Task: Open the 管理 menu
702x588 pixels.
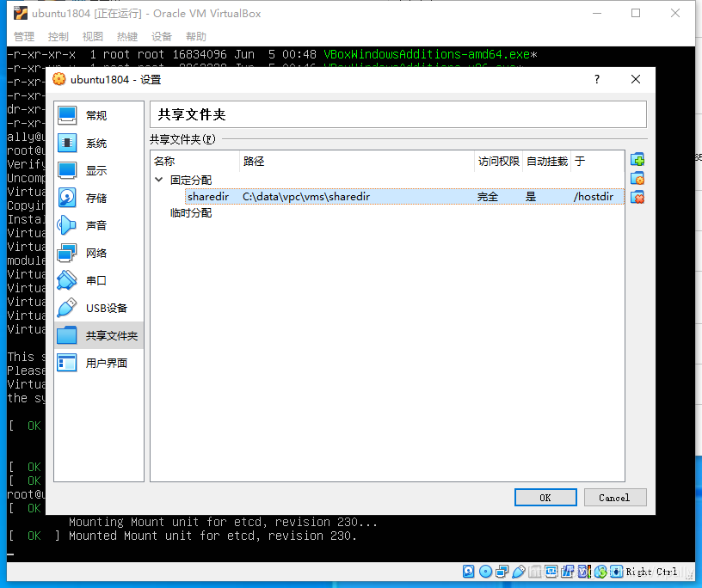Action: [x=24, y=36]
